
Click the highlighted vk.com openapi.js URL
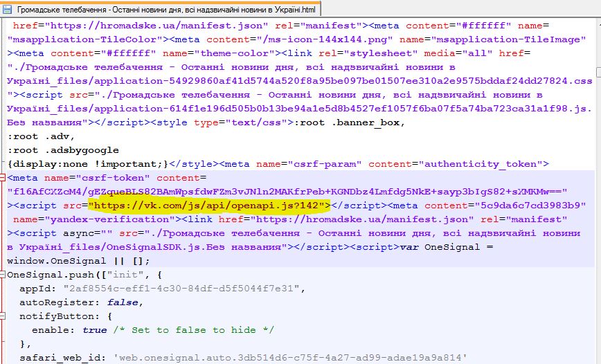pyautogui.click(x=208, y=206)
